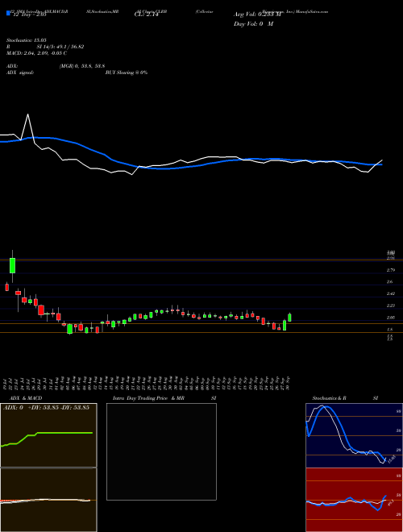Screen dimensions: 403x532
Task: Click the '(MGR) 0, 53.8, 53.8' ADX values
Action: pos(82,66)
